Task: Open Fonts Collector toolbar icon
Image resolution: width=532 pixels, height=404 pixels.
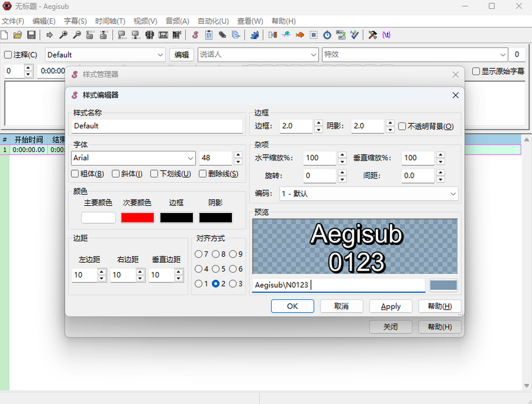Action: click(236, 35)
